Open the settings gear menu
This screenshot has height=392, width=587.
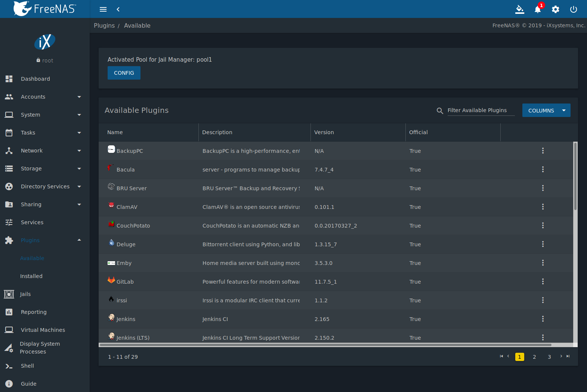pyautogui.click(x=556, y=9)
